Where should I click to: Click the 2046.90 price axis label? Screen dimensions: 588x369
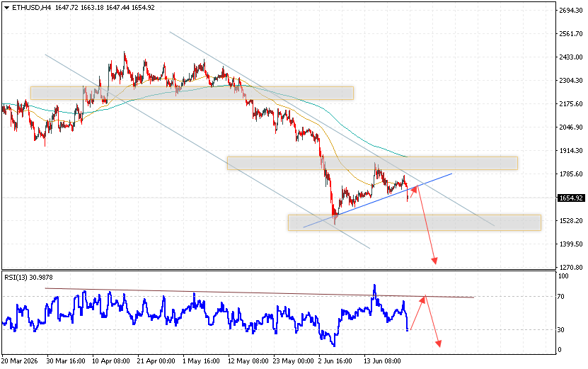[x=571, y=127]
